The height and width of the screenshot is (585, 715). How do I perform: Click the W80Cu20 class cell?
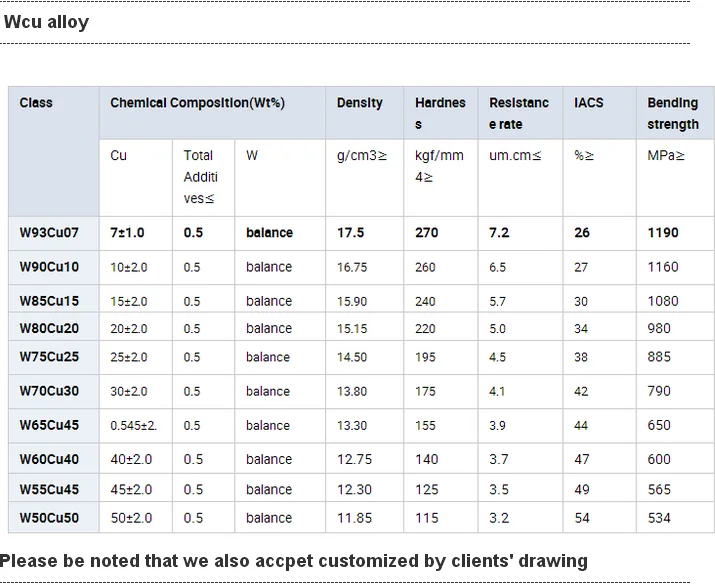[x=49, y=328]
